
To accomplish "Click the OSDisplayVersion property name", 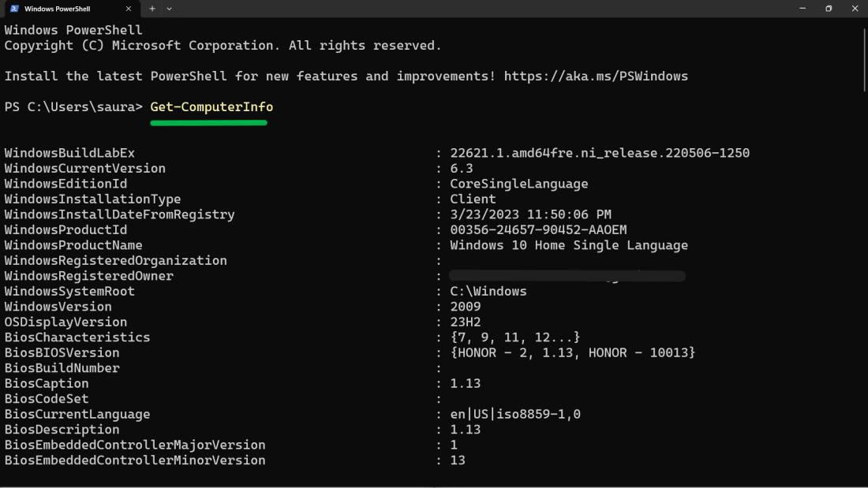I will point(65,322).
